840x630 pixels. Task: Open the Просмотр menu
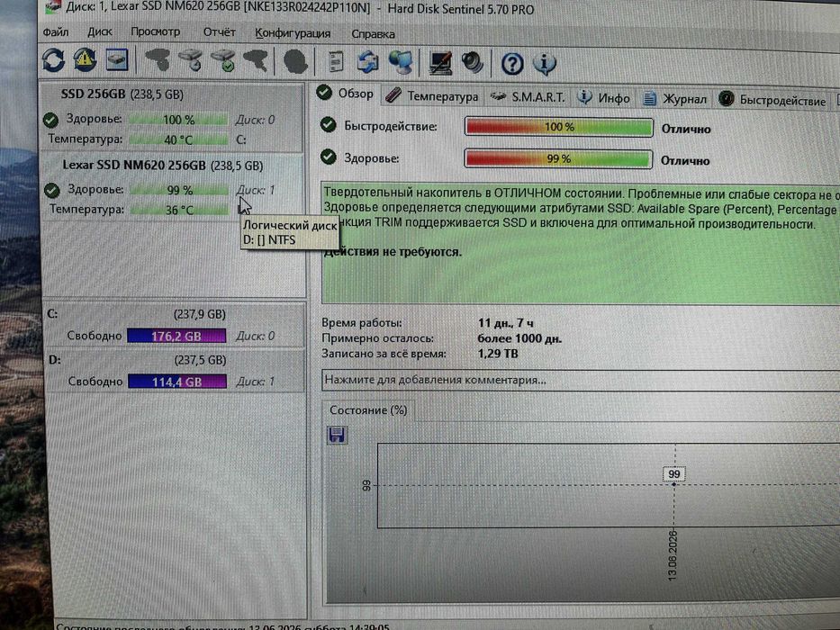point(156,32)
